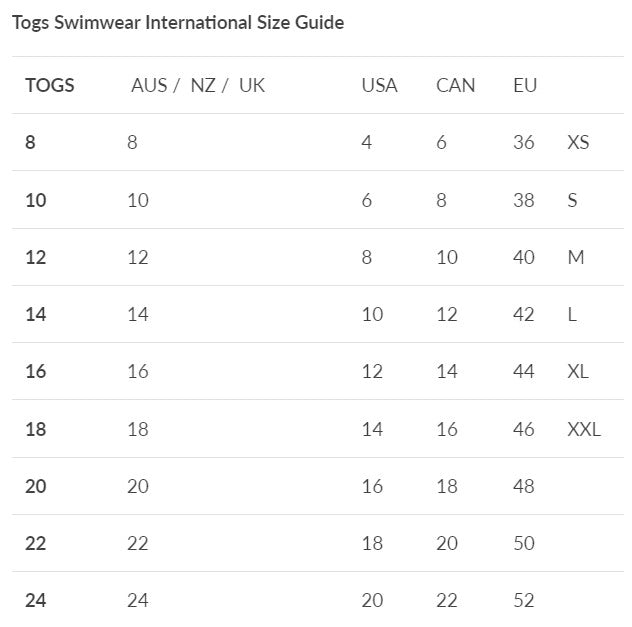The image size is (632, 627).
Task: Click EU size 50 value
Action: coord(524,544)
